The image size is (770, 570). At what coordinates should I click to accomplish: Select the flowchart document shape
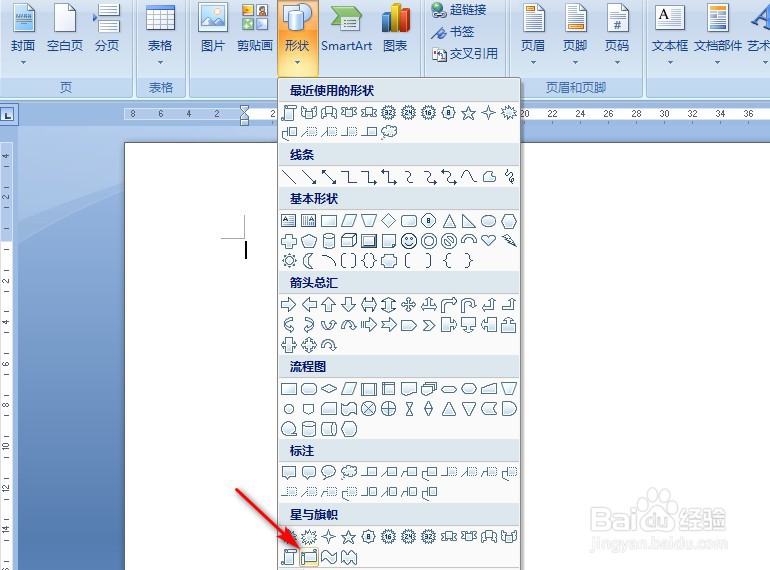(409, 389)
